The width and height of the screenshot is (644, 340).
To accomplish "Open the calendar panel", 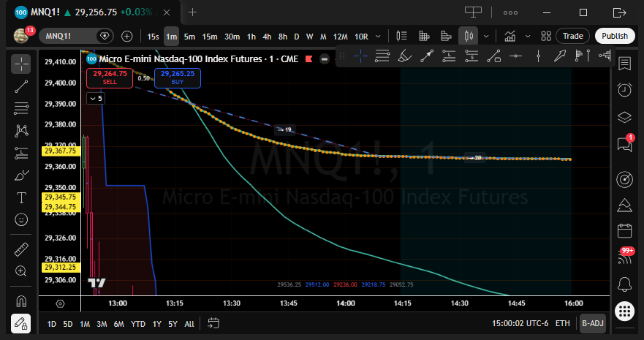I will click(624, 230).
